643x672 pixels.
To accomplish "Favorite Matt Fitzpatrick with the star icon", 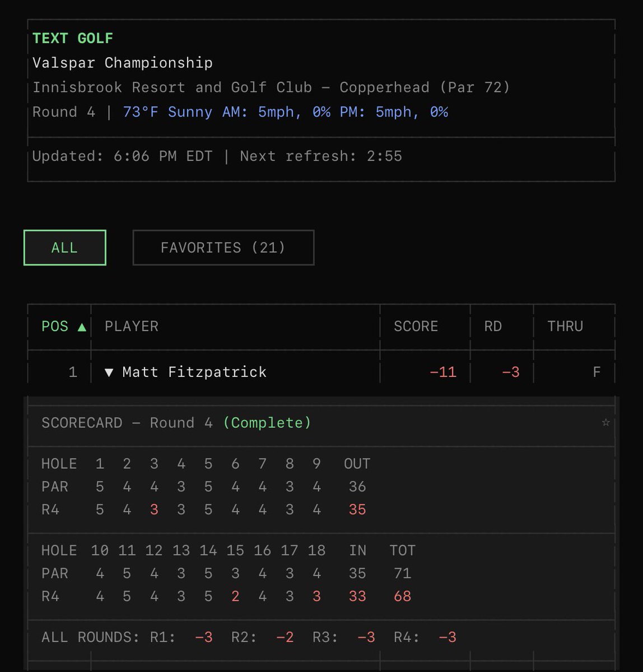I will [605, 422].
